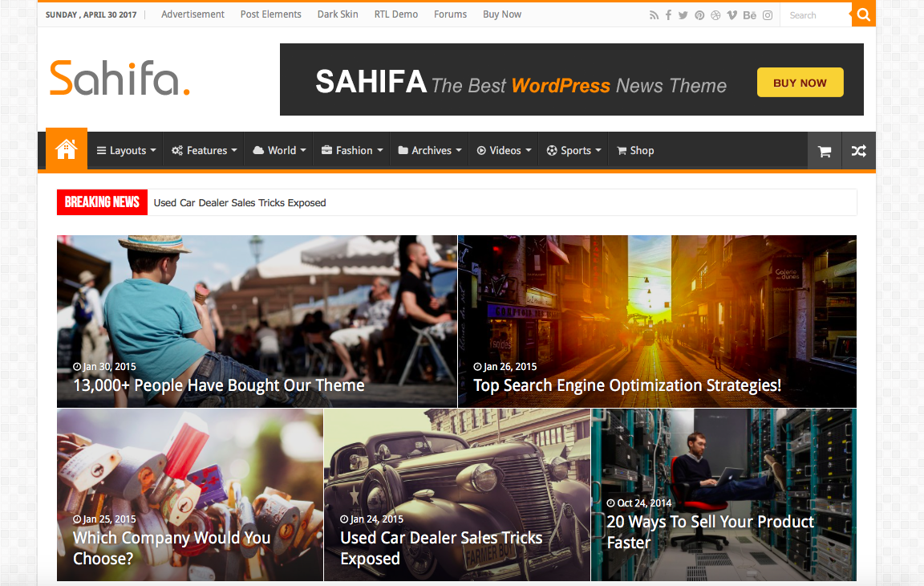Submit search with the orange magnifier button
Screen dimensions: 924x586
click(863, 14)
